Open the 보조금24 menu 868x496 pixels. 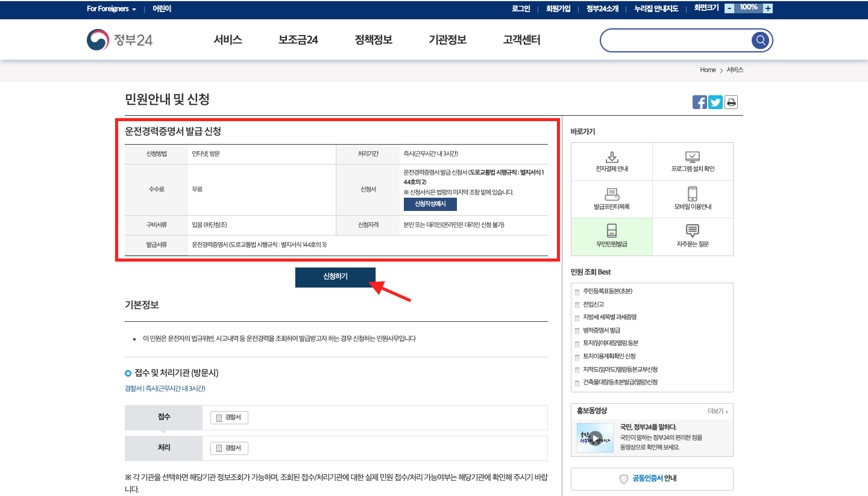[x=298, y=39]
